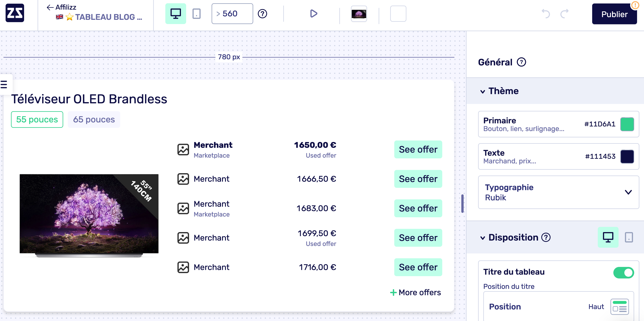The height and width of the screenshot is (321, 644).
Task: Collapse the Disposition section
Action: (x=483, y=237)
